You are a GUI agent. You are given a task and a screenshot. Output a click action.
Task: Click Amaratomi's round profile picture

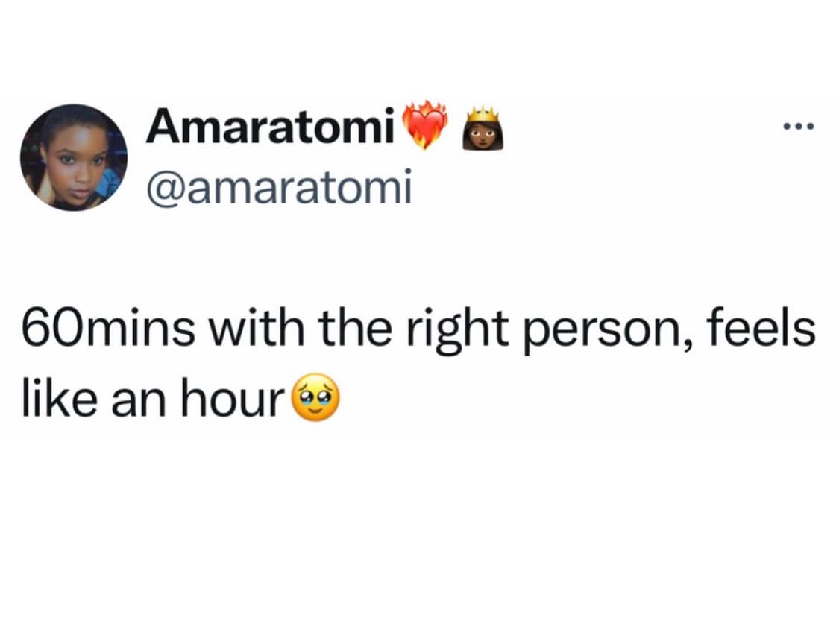[74, 157]
